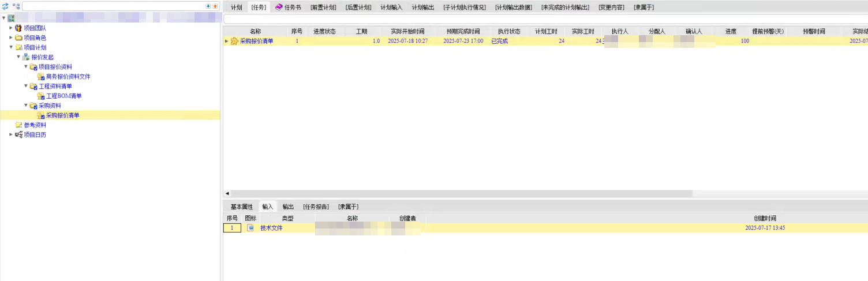Open the lower [隶属于] tab
The height and width of the screenshot is (281, 868).
349,207
